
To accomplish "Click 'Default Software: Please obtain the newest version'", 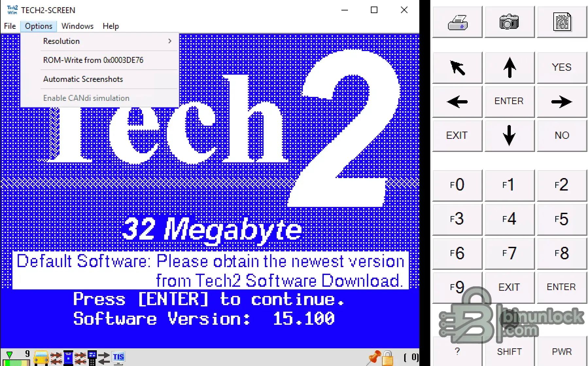I will tap(211, 261).
